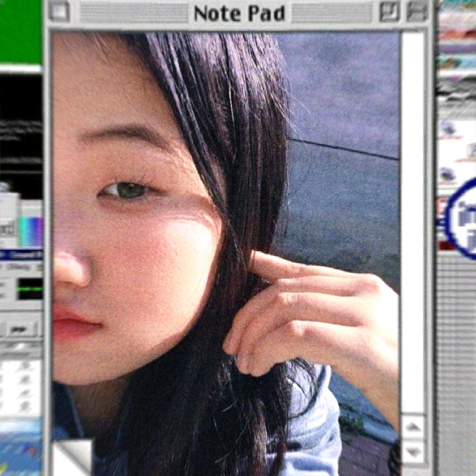Click the scroll up arrow in Note Pad
The image size is (476, 476).
click(413, 427)
